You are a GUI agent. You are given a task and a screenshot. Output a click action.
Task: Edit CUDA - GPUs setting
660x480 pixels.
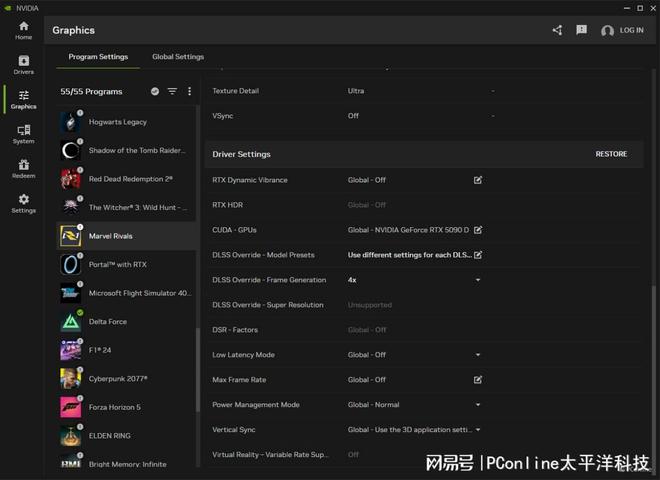click(x=478, y=230)
